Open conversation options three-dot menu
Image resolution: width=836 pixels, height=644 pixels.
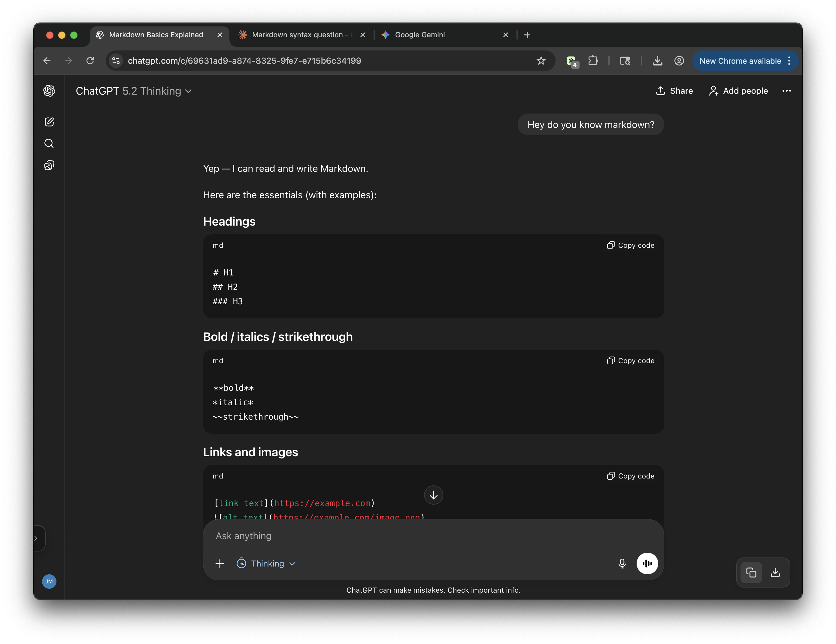point(786,91)
